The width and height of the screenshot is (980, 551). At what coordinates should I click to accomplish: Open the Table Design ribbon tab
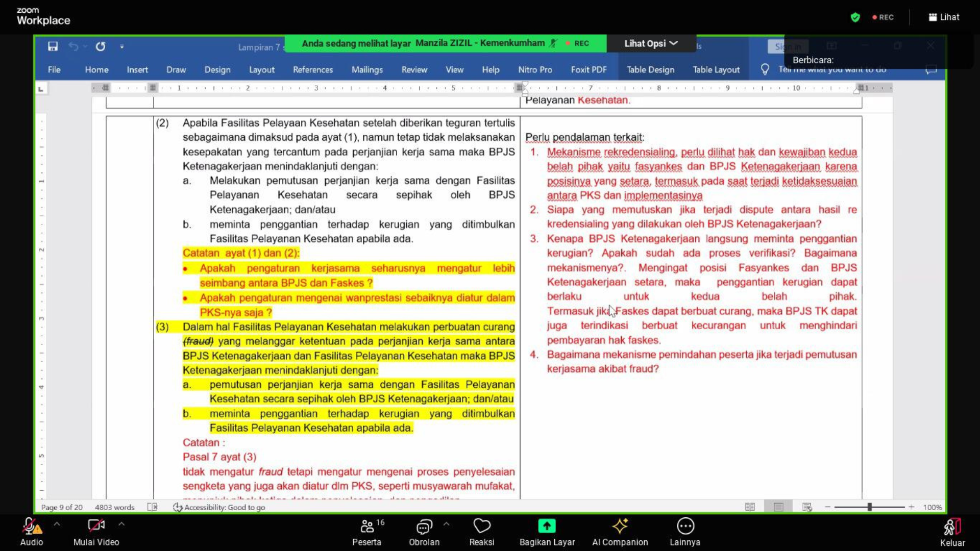(x=650, y=69)
